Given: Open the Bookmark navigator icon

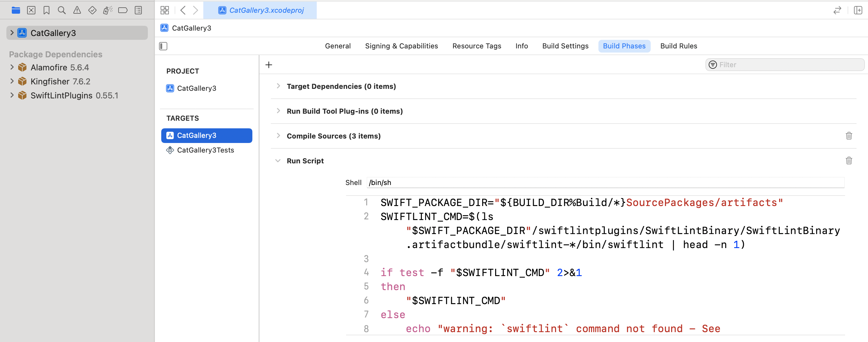Looking at the screenshot, I should point(47,11).
